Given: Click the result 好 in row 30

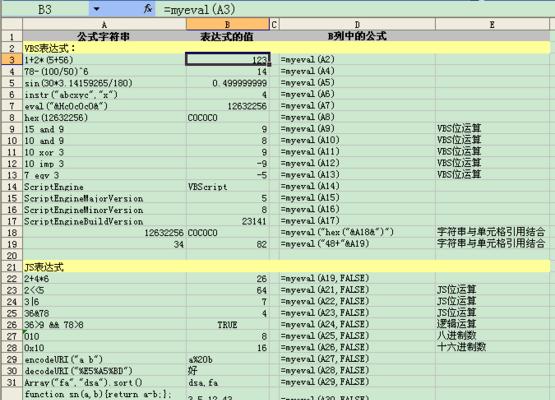Looking at the screenshot, I should coord(193,371).
